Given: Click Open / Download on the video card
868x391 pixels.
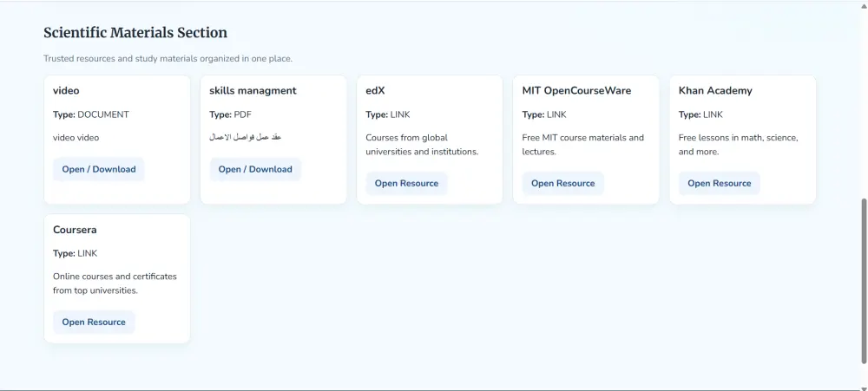Looking at the screenshot, I should click(98, 169).
